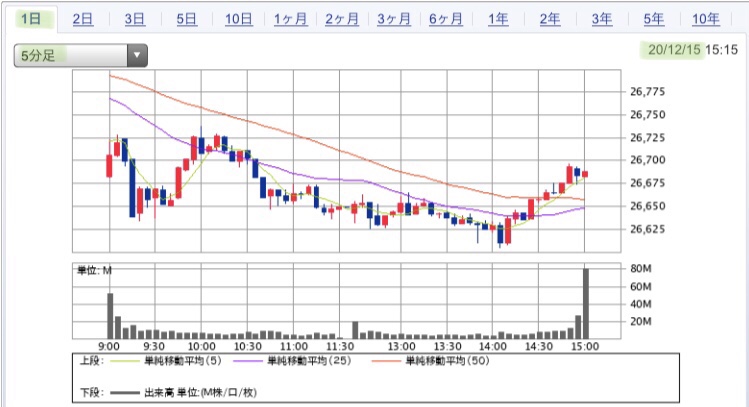Click the 単純移動平均(50) legend entry
The width and height of the screenshot is (749, 407).
[x=448, y=361]
